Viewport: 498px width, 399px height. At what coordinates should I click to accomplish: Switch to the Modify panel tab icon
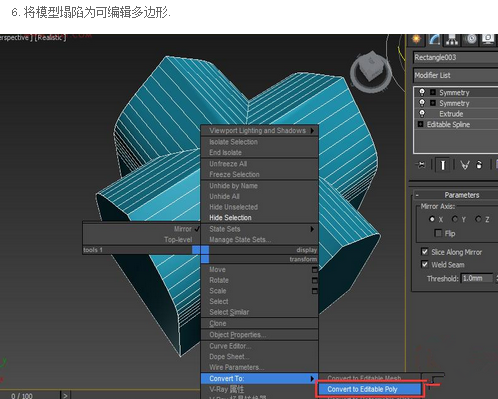point(434,39)
